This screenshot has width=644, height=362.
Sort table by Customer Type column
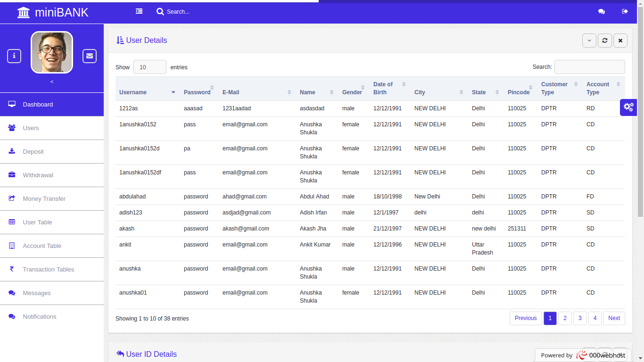click(x=560, y=89)
